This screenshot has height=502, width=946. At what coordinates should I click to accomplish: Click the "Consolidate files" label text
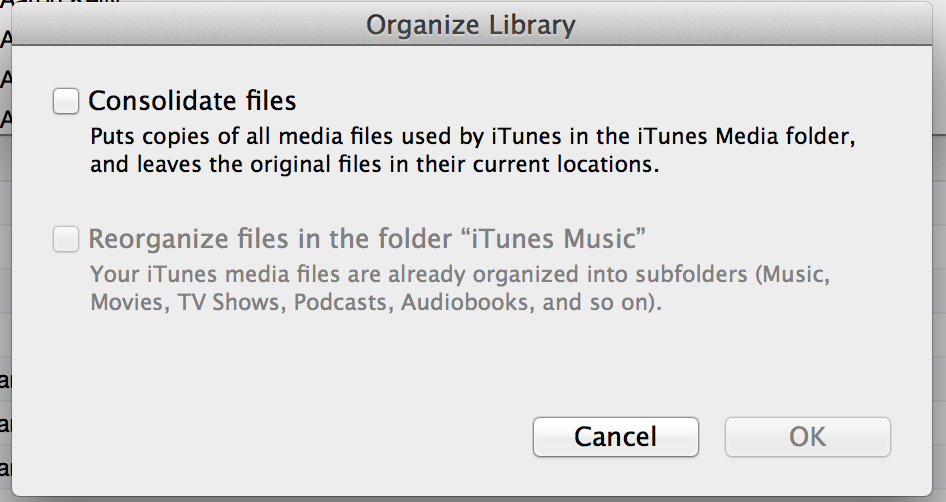[x=192, y=101]
